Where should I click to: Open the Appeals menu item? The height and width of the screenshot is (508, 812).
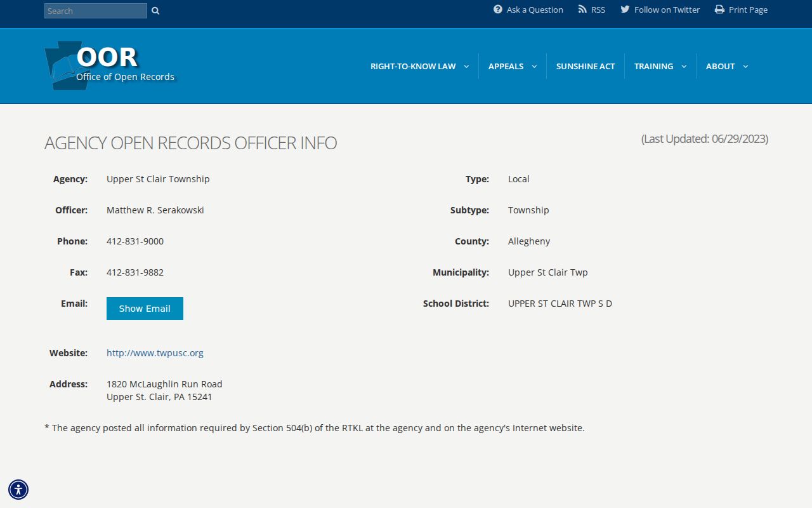(x=506, y=66)
